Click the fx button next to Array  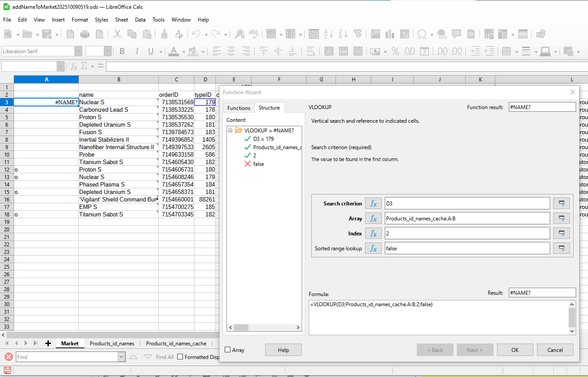[x=373, y=218]
